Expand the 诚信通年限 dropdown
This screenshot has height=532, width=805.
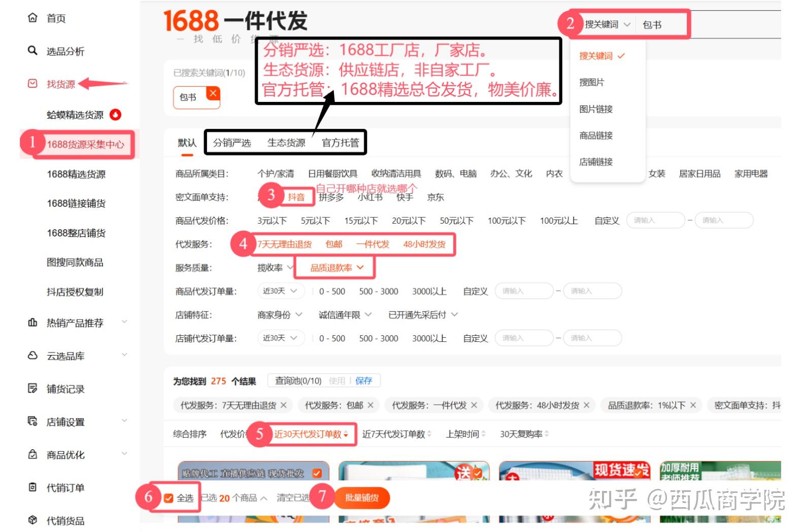coord(345,315)
